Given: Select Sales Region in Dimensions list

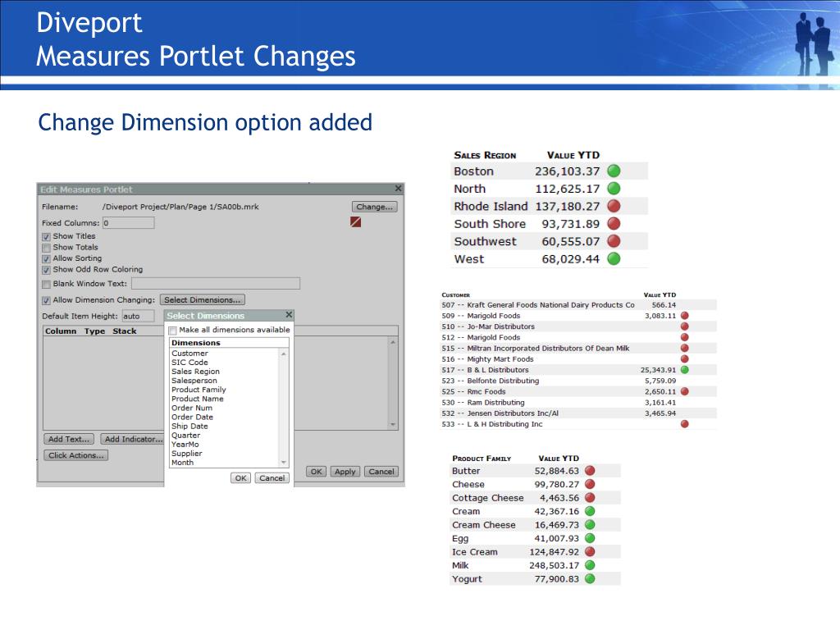Looking at the screenshot, I should click(195, 372).
